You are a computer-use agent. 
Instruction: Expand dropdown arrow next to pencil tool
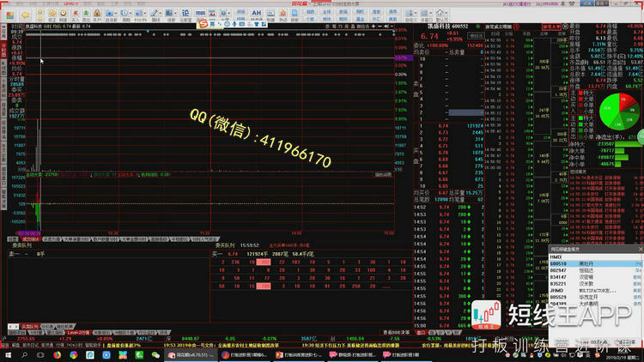(161, 15)
